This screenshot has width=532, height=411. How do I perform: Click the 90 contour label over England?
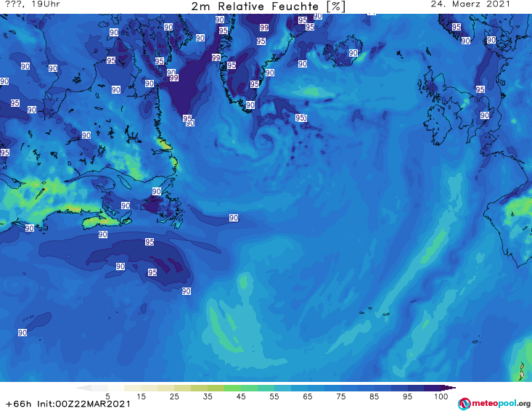click(x=485, y=115)
